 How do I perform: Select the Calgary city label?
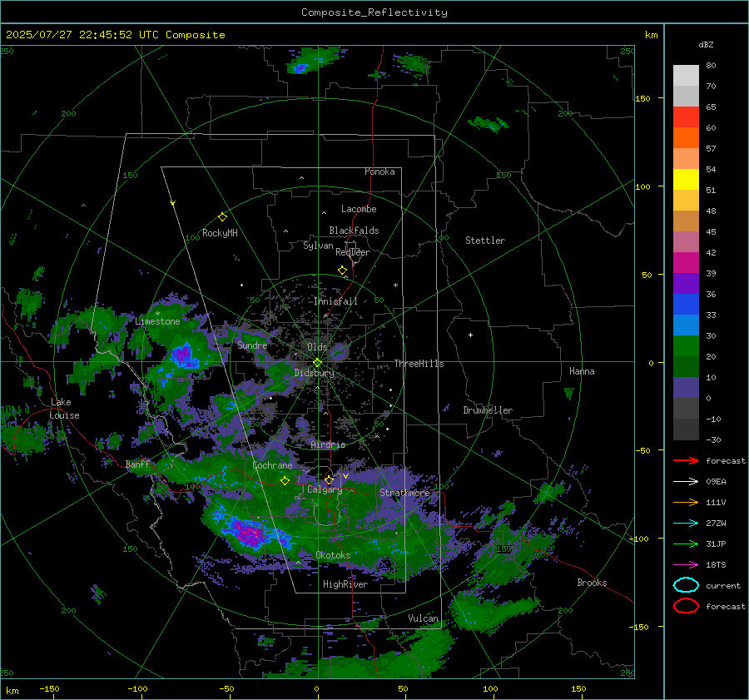pos(325,489)
